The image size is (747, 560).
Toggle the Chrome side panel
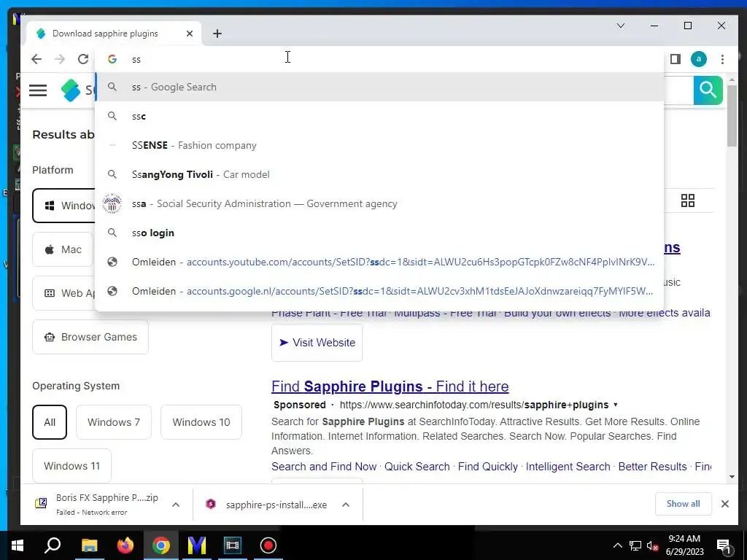pyautogui.click(x=675, y=59)
